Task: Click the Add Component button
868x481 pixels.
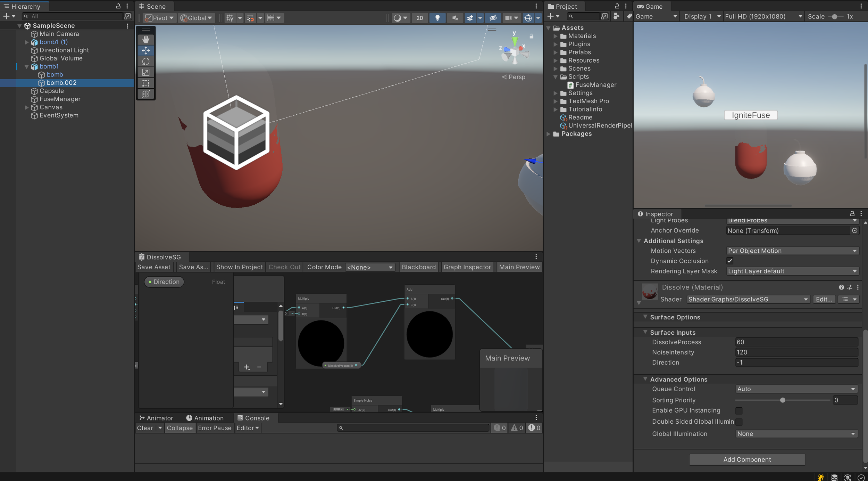Action: [747, 459]
